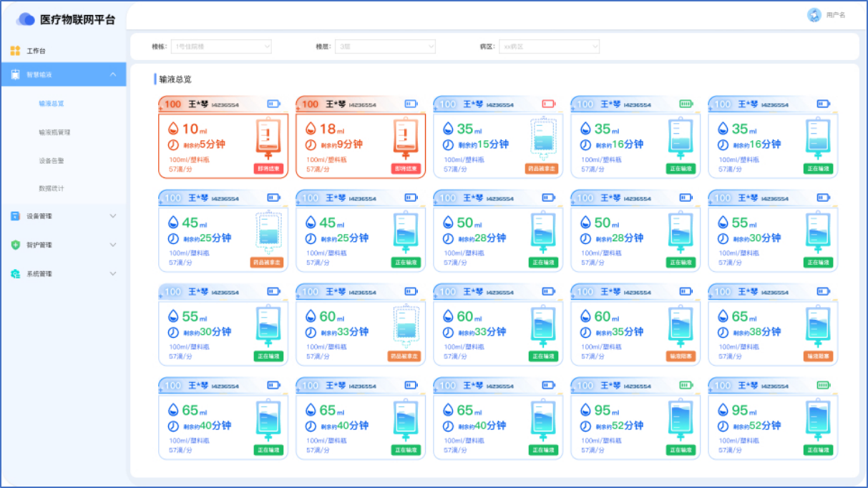Click the clock icon beside 剩余约5分钟
The height and width of the screenshot is (488, 868).
[x=172, y=145]
